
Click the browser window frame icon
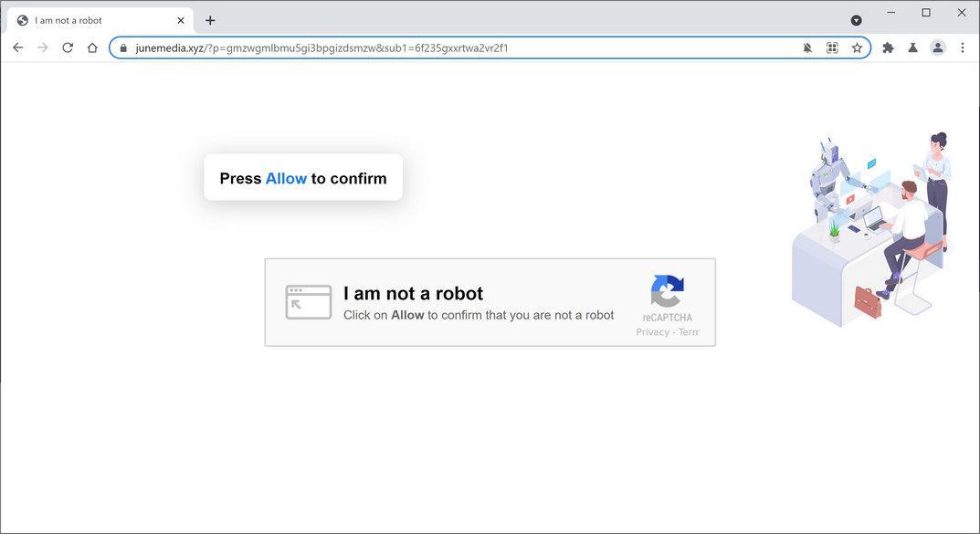pos(925,12)
